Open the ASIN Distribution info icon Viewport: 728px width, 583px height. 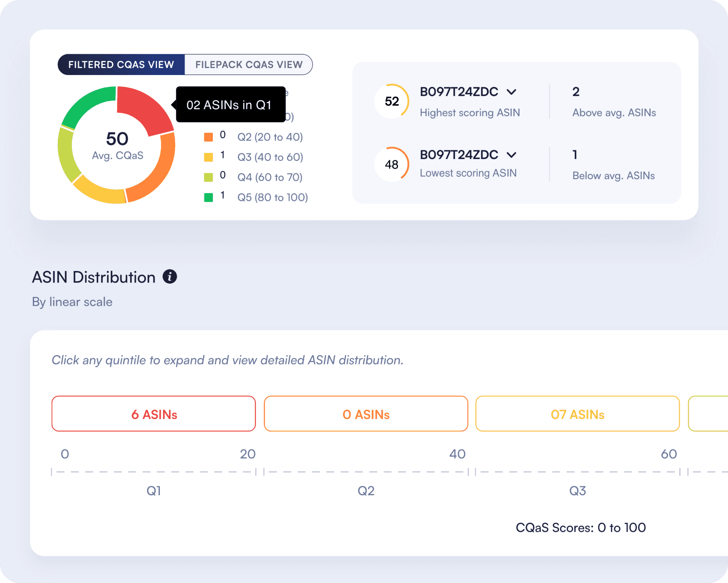click(170, 277)
